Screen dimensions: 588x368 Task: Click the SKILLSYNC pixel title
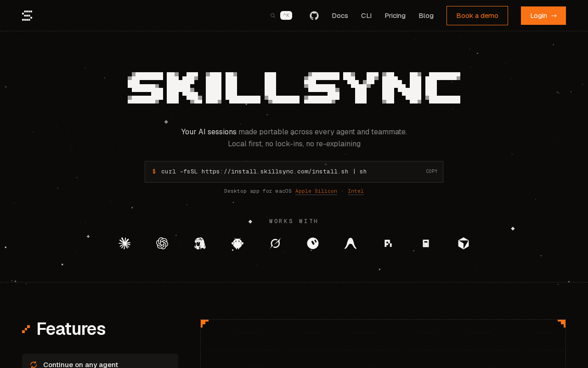pos(294,88)
